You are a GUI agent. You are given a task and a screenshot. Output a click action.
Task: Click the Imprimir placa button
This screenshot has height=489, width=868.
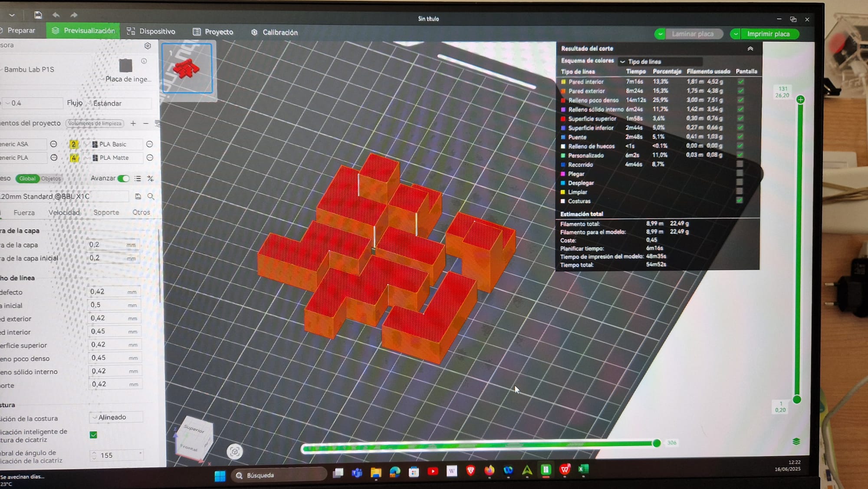pyautogui.click(x=768, y=34)
